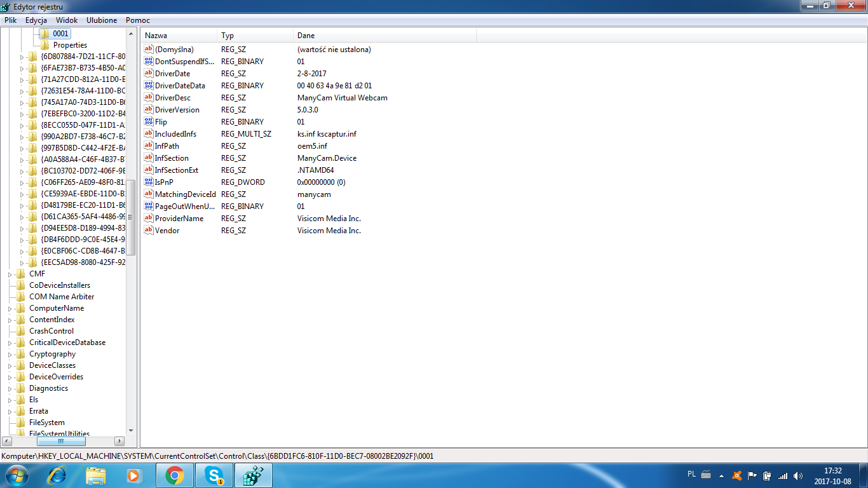Click the InfSection string value icon

[x=149, y=158]
